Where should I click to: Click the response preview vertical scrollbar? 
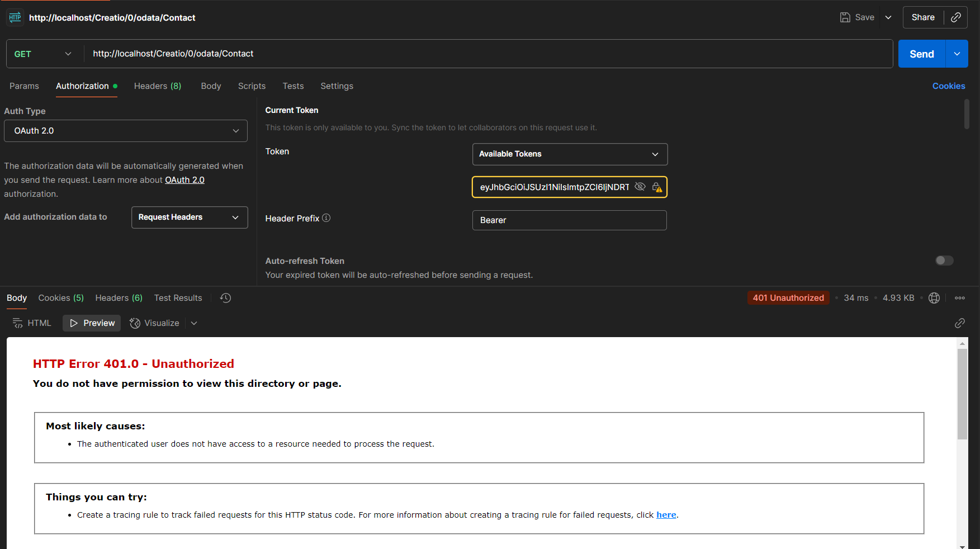click(962, 394)
